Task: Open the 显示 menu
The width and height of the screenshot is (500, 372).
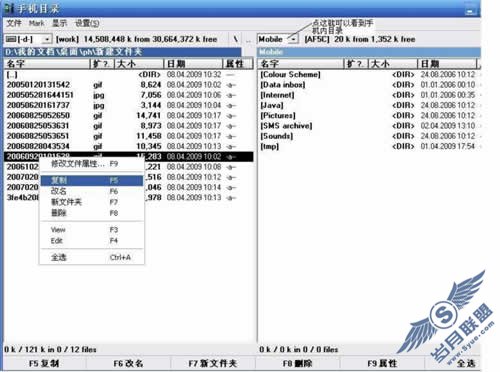Action: [59, 23]
